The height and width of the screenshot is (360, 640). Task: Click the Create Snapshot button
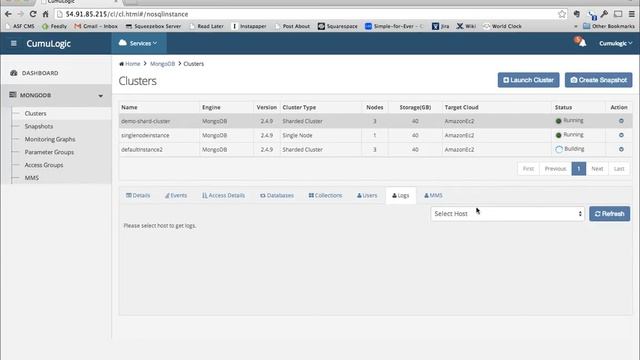(x=598, y=80)
